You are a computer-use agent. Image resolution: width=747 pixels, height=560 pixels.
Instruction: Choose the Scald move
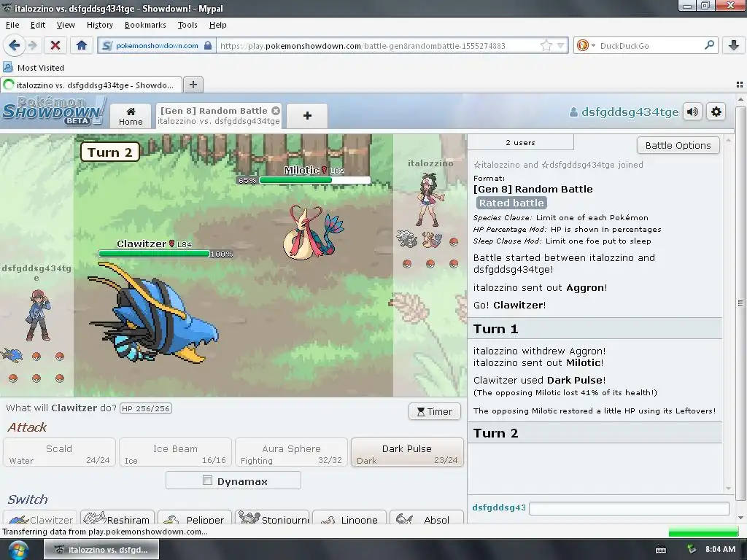pos(59,453)
